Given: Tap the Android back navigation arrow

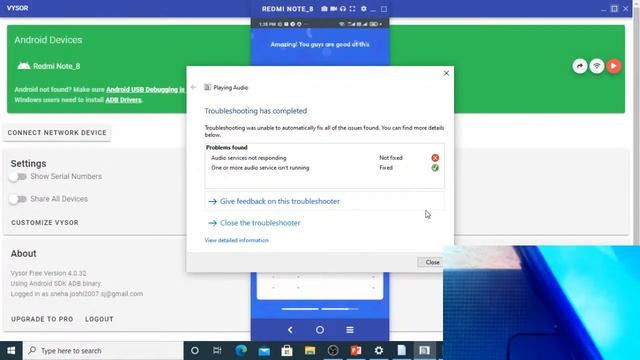Looking at the screenshot, I should pos(290,330).
